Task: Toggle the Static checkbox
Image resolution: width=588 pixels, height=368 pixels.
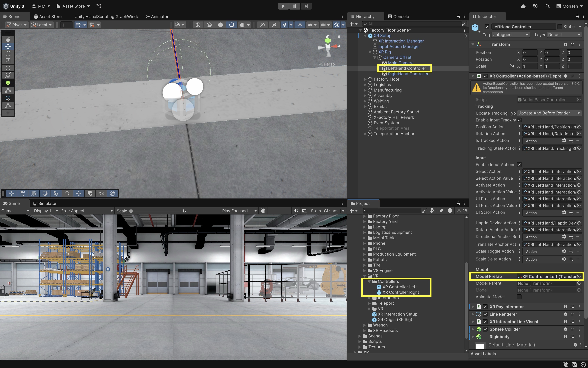Action: click(560, 27)
